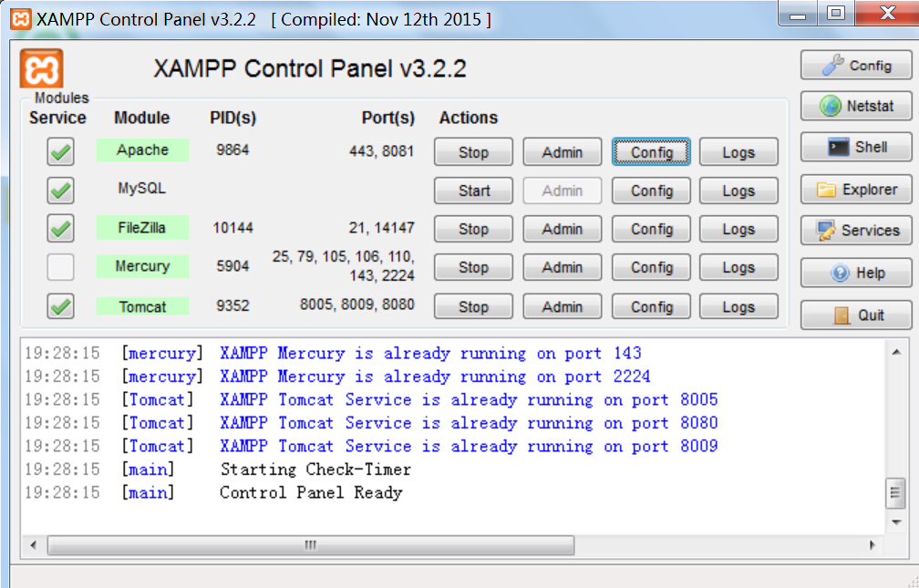The height and width of the screenshot is (588, 919).
Task: Click the FileZilla module label
Action: click(142, 228)
